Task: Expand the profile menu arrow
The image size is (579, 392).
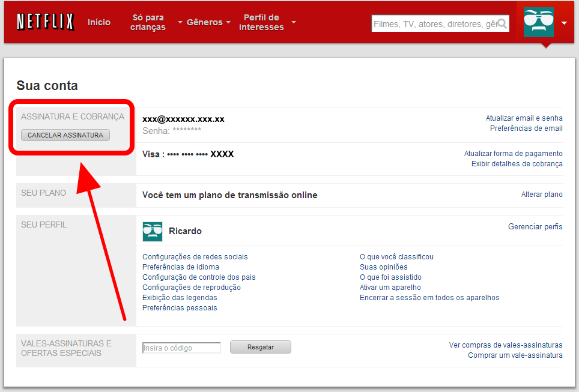Action: point(564,23)
